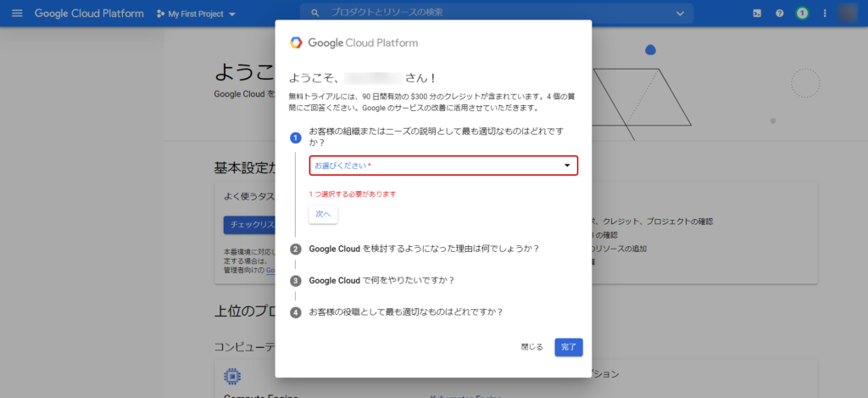Image resolution: width=868 pixels, height=398 pixels.
Task: Click the dropdown arrow in question one
Action: 567,165
